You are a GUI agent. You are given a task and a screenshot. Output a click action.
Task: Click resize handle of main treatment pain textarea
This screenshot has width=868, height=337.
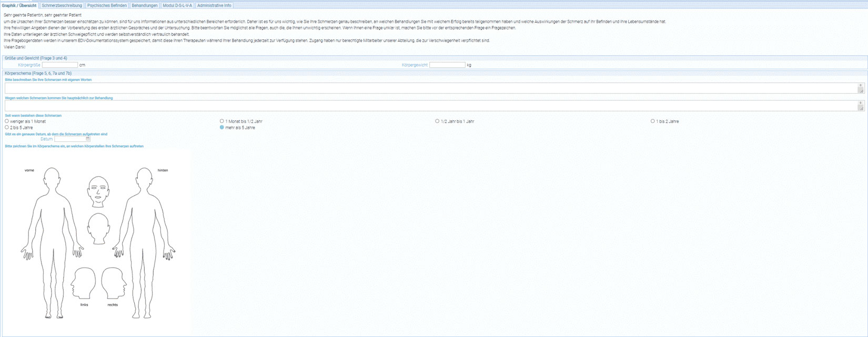[x=861, y=108]
